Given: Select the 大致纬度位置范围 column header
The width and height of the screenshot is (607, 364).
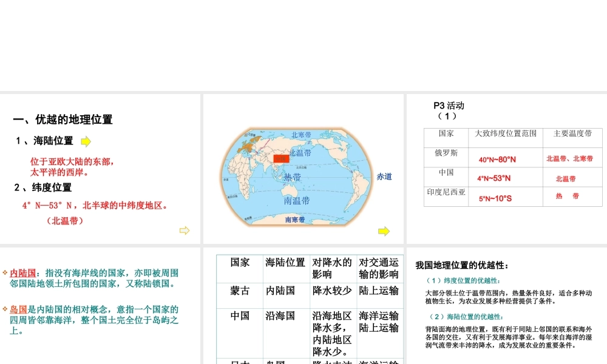Looking at the screenshot, I should [x=506, y=133].
